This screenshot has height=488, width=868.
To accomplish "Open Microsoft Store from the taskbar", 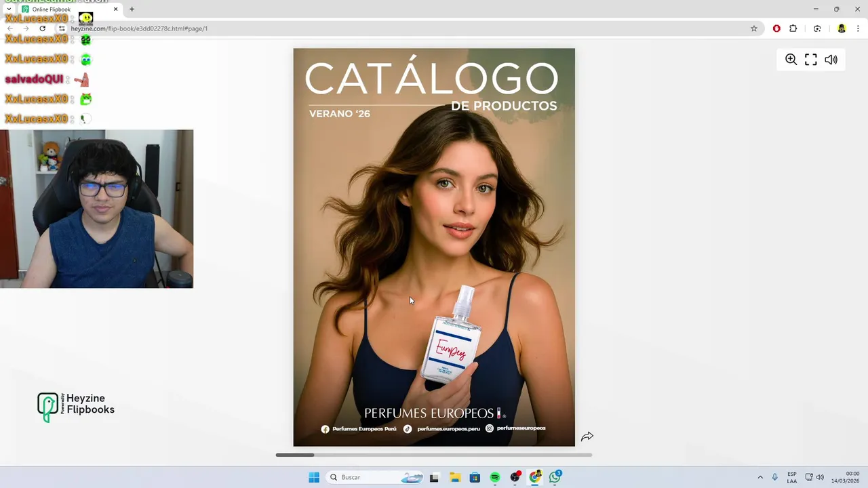I will click(x=475, y=477).
